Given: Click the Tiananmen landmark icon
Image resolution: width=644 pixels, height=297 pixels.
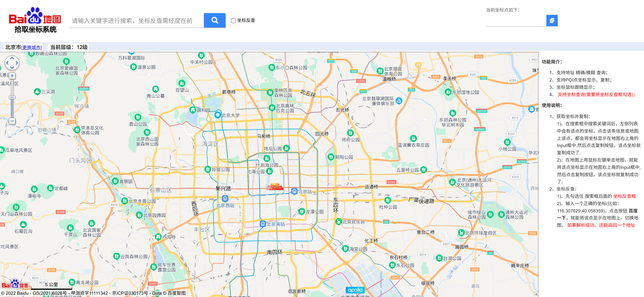Looking at the screenshot, I should (275, 187).
